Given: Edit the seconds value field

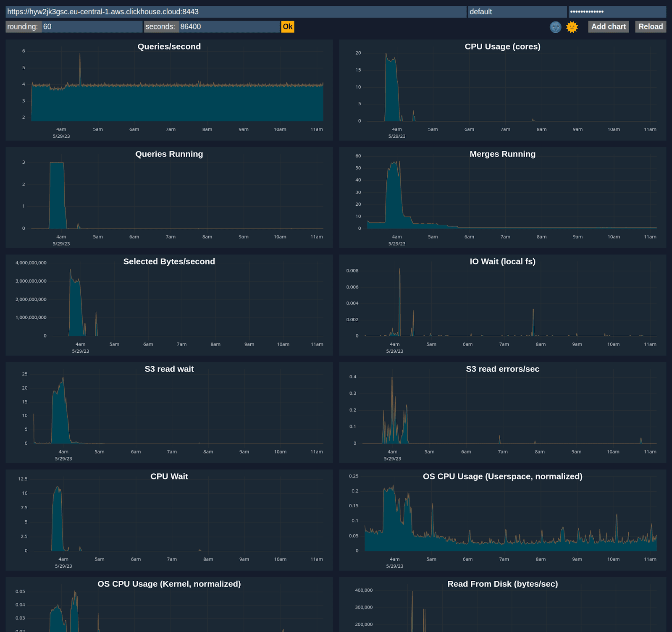Looking at the screenshot, I should click(x=228, y=27).
